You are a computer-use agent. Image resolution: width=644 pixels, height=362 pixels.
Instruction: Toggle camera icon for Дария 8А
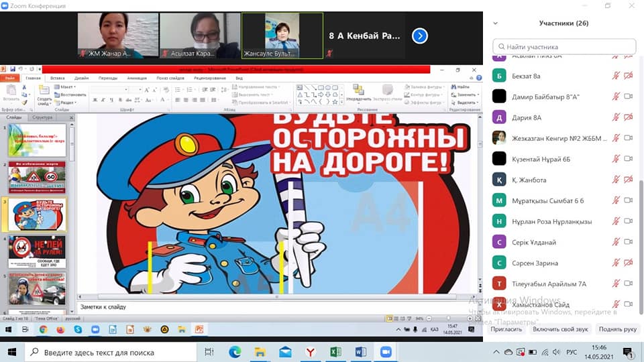coord(629,117)
